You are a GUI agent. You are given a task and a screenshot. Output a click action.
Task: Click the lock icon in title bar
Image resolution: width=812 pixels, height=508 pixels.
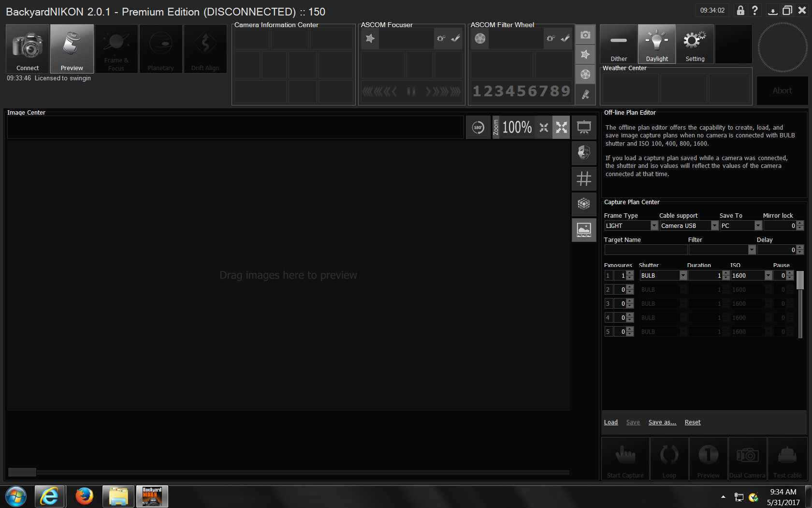[740, 11]
